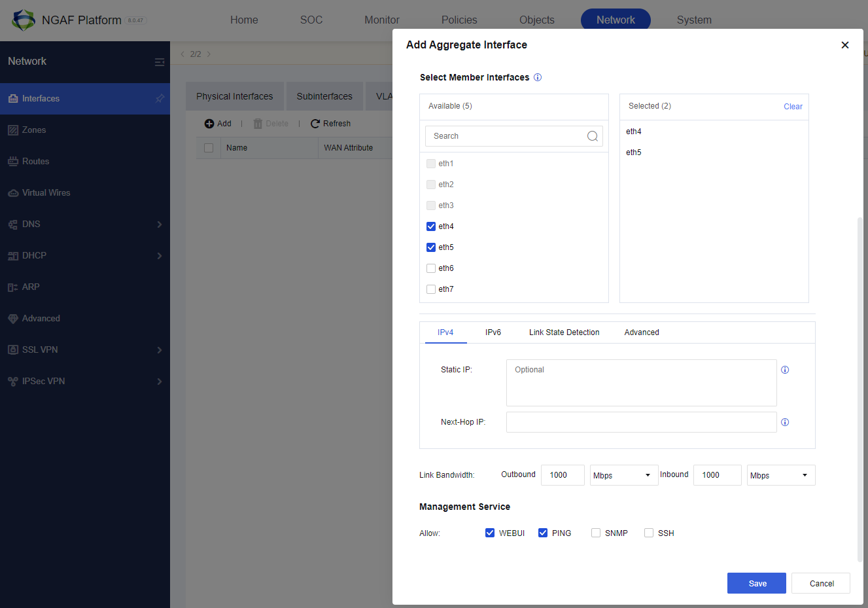The image size is (868, 608).
Task: Go to next page arrow
Action: point(209,54)
